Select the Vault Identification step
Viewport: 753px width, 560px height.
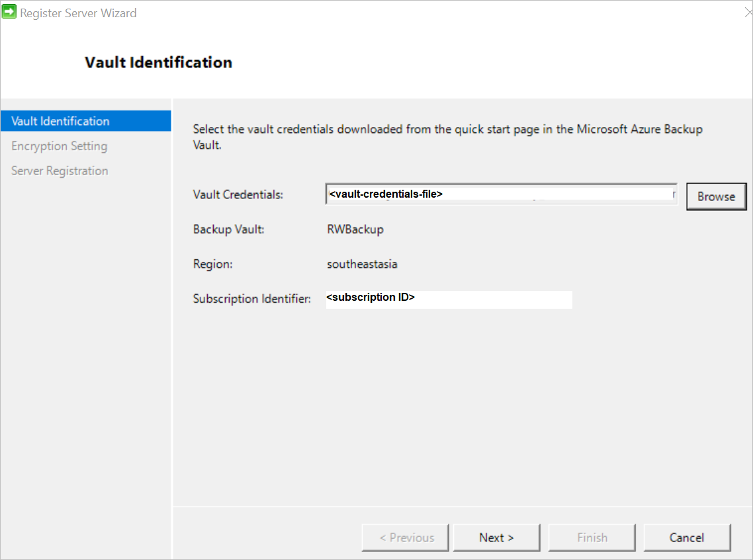pos(60,121)
